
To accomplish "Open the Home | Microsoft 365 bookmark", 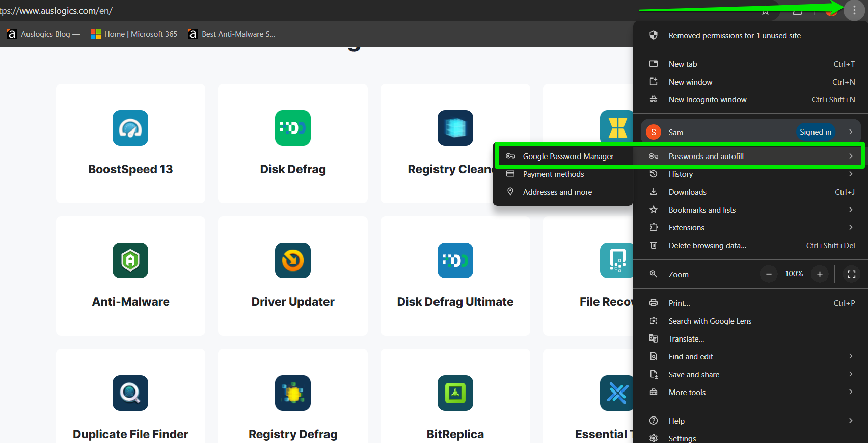I will [134, 34].
